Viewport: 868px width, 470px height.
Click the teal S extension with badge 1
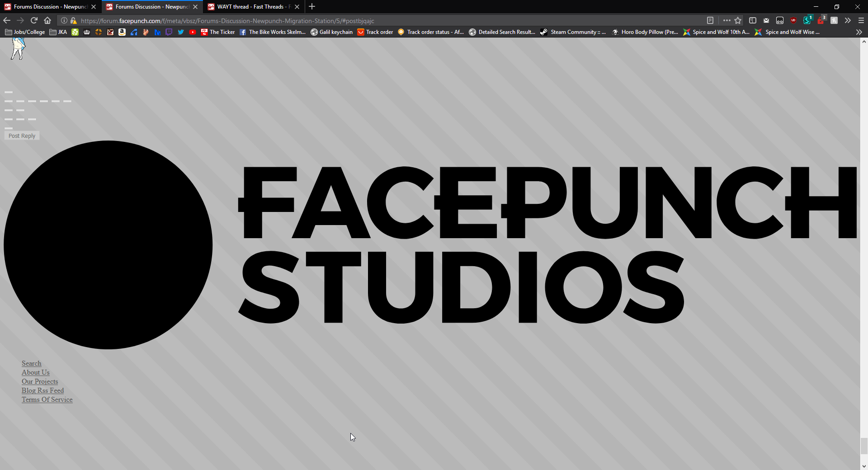pos(807,20)
